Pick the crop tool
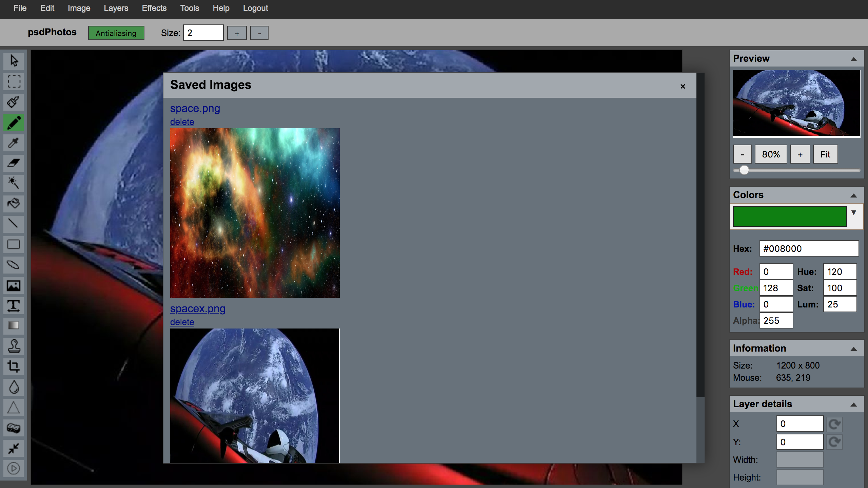The image size is (868, 488). [x=14, y=367]
